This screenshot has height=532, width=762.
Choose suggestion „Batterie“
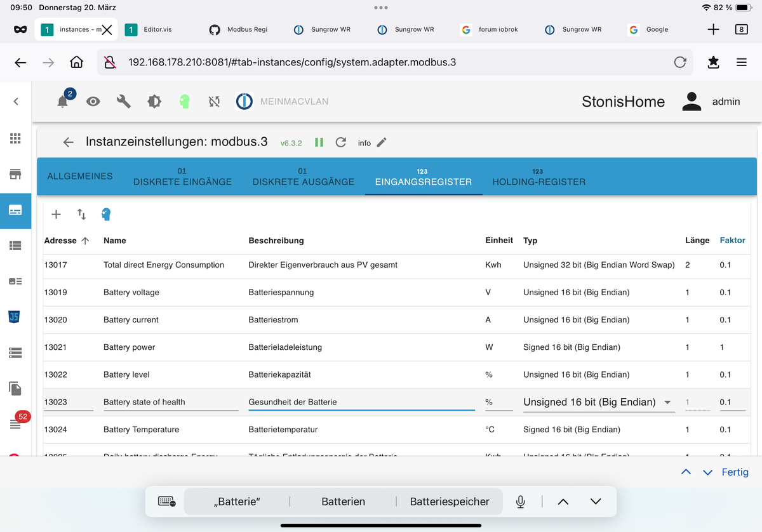point(237,502)
